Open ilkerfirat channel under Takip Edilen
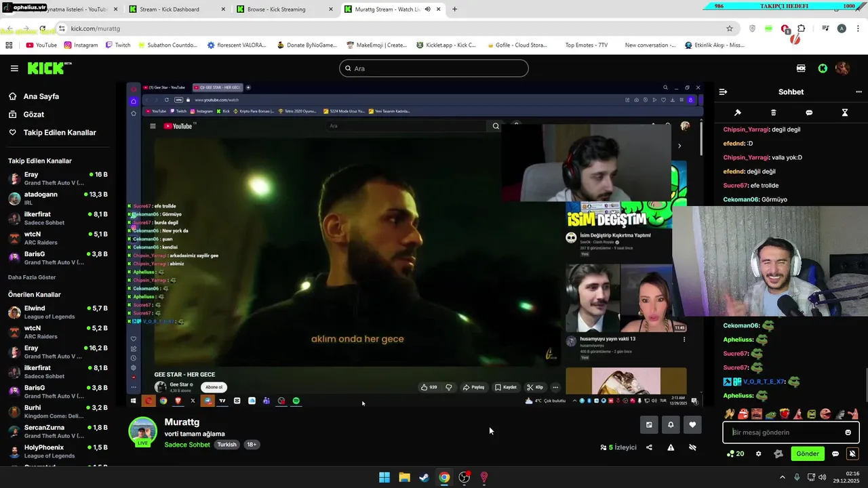The width and height of the screenshot is (868, 488). point(58,218)
